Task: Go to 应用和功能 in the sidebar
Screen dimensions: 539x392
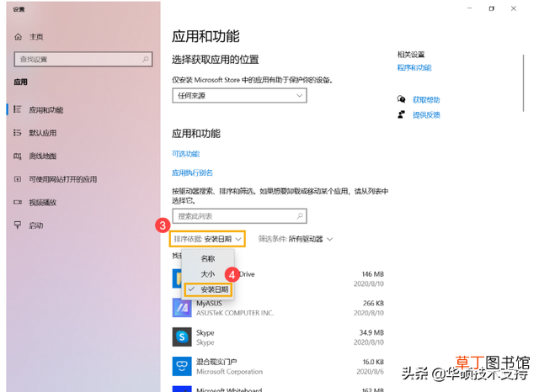Action: (46, 110)
